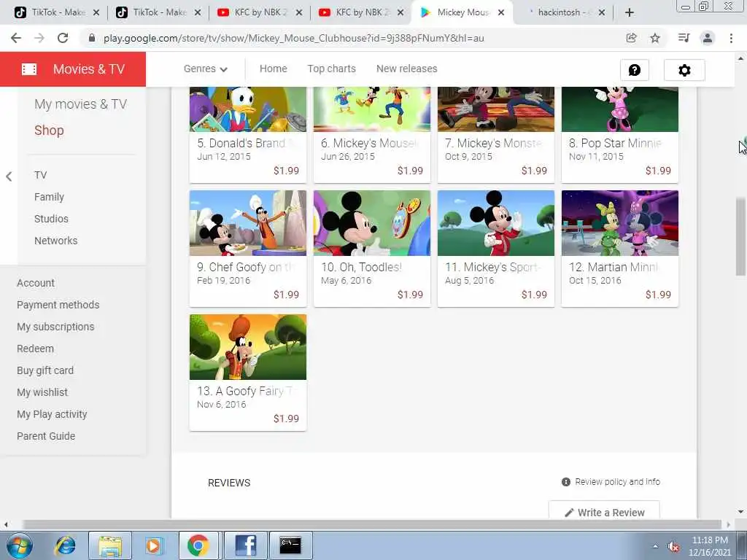Open the command prompt taskbar icon
The height and width of the screenshot is (560, 747).
[x=290, y=545]
